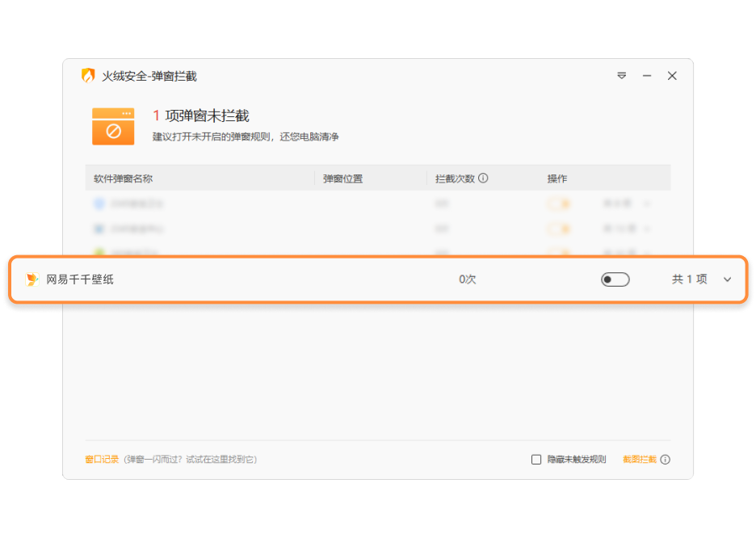Click the 共 1 项 label
756x538 pixels.
(690, 280)
